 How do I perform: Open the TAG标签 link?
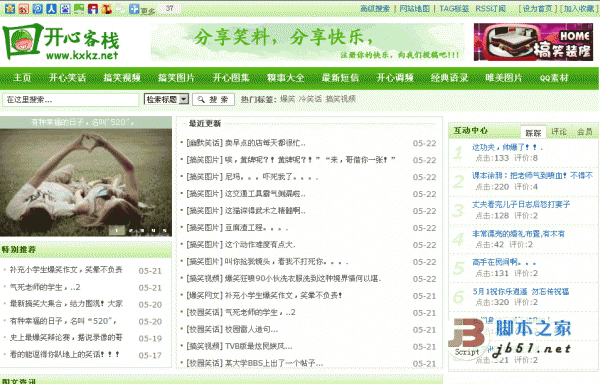point(454,8)
